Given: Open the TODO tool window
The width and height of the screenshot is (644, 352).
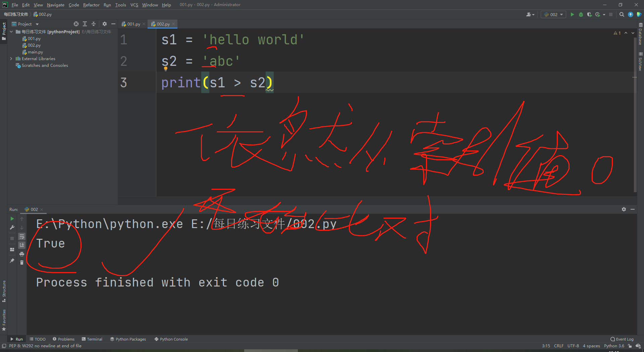Looking at the screenshot, I should coord(38,339).
